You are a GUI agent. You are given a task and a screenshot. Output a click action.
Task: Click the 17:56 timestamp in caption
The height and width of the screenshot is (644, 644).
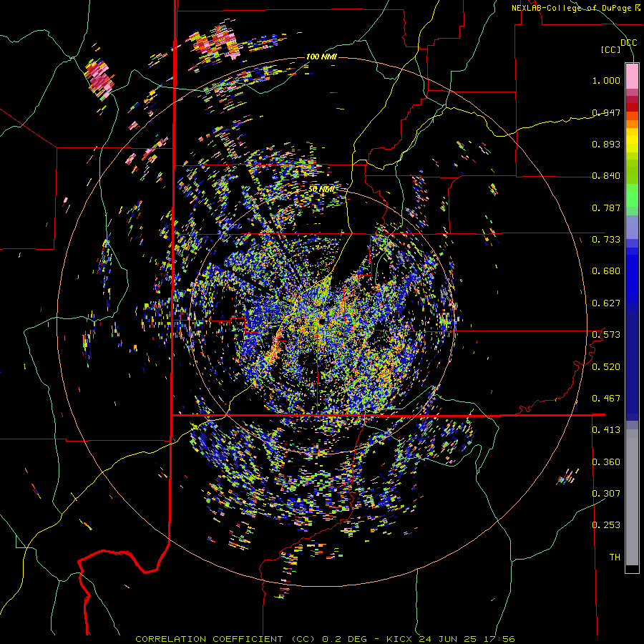(499, 639)
